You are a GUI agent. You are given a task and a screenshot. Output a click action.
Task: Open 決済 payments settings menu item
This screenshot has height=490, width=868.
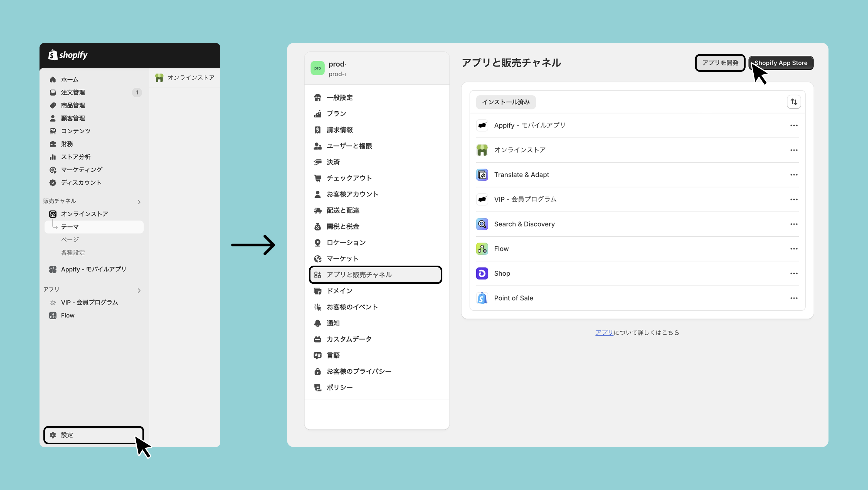(x=333, y=162)
